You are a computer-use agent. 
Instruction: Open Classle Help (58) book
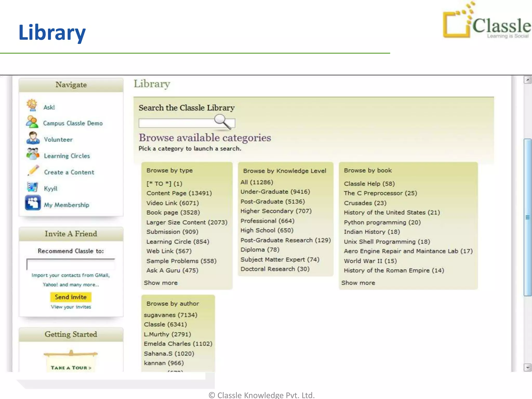tap(369, 184)
